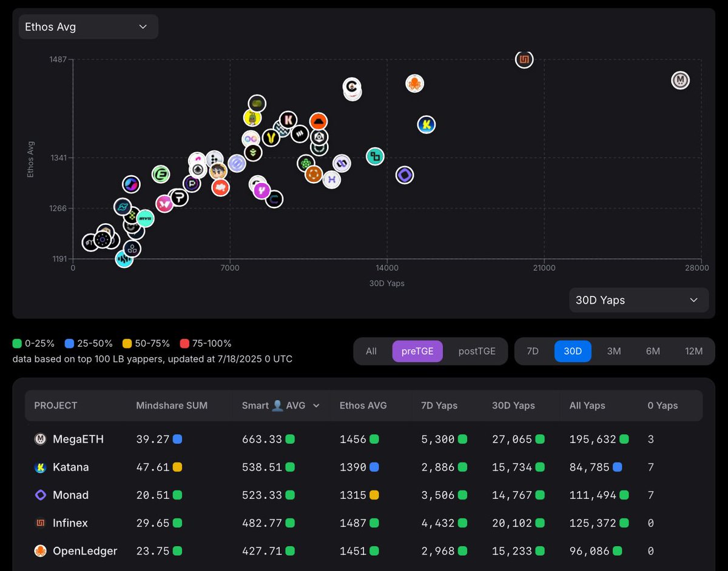The height and width of the screenshot is (571, 728).
Task: Select the postTGE filter
Action: click(x=477, y=352)
